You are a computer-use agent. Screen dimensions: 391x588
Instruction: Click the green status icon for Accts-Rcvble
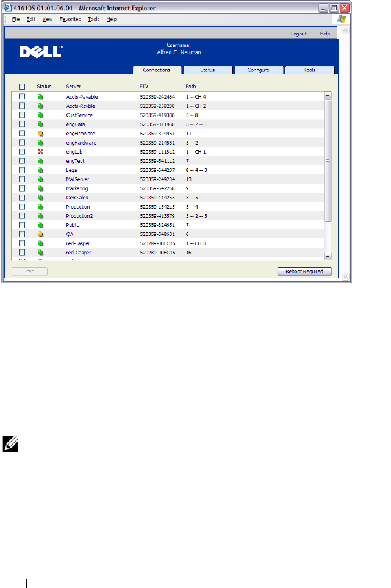40,106
